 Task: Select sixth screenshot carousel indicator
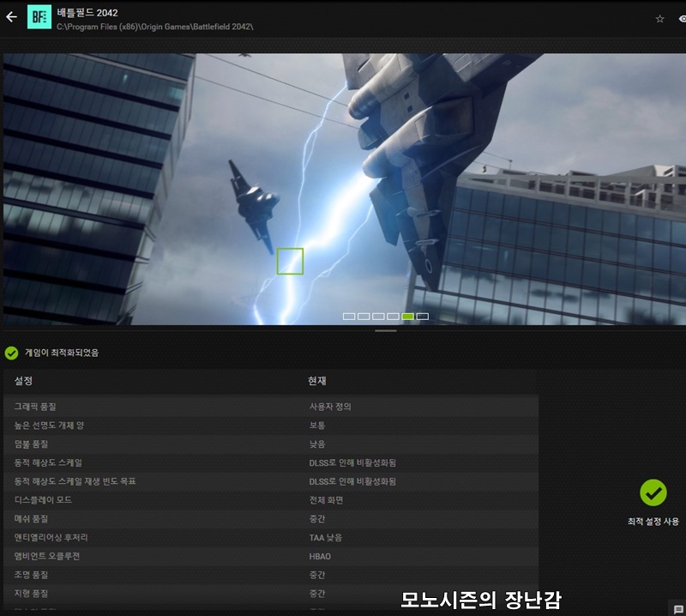422,316
